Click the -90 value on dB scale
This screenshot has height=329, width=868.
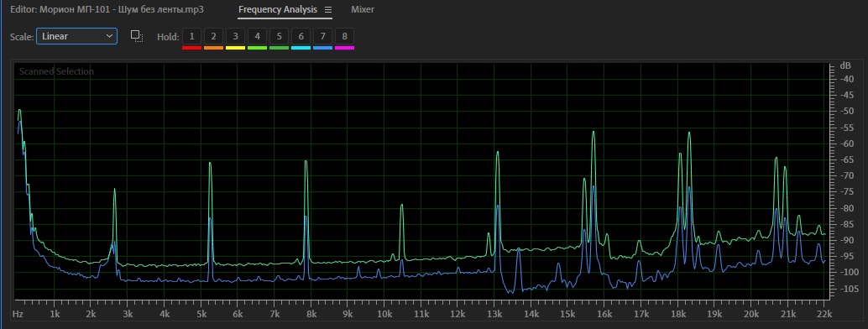click(x=847, y=240)
